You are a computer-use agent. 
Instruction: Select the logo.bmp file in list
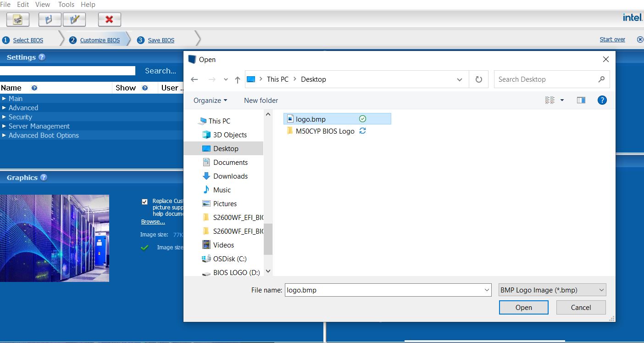pyautogui.click(x=311, y=119)
